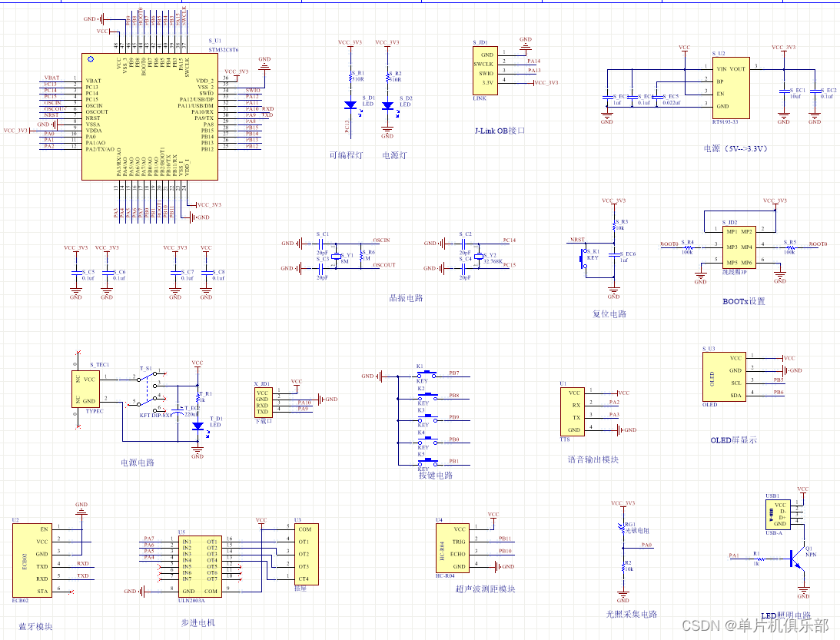The height and width of the screenshot is (640, 840).
Task: Click the "按键电路" label
Action: (436, 475)
